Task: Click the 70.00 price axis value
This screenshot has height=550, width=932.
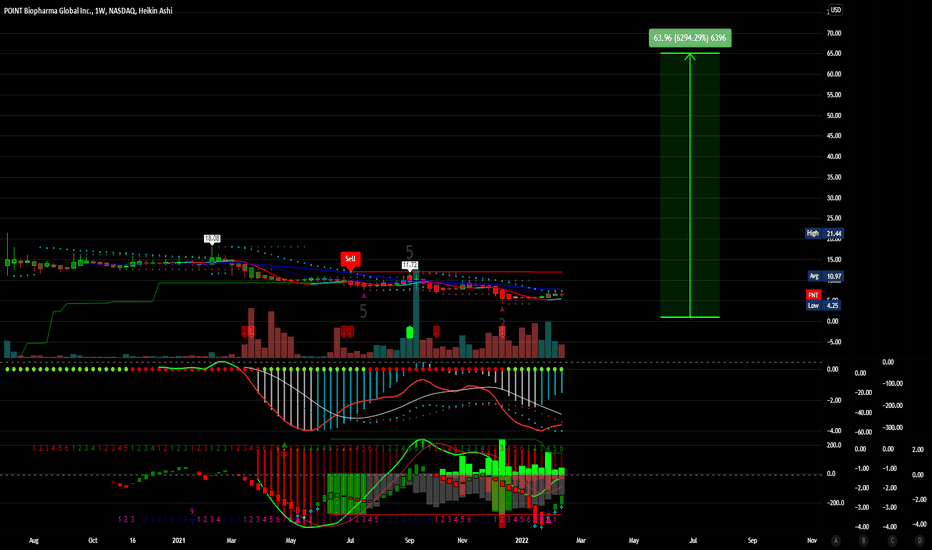Action: coord(833,33)
